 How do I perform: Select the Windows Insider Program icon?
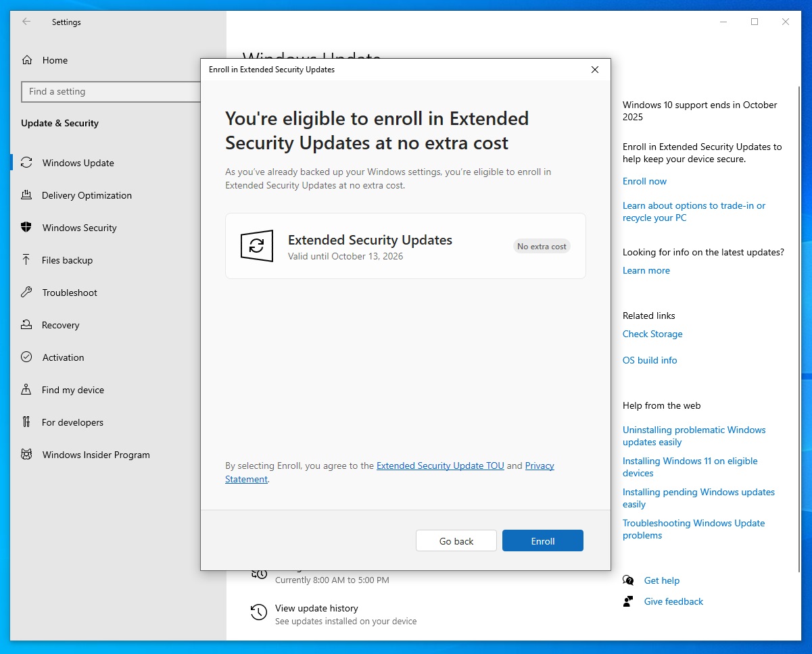[x=26, y=455]
